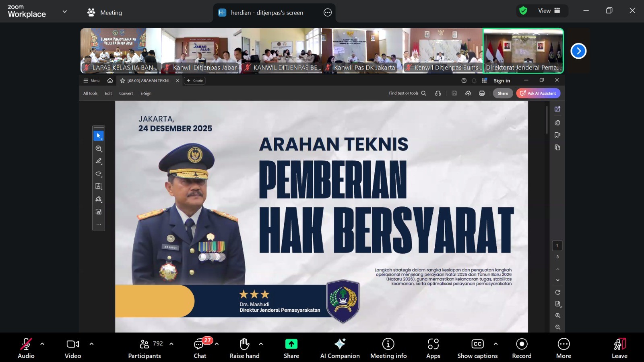Expand audio options arrow next to Audio
This screenshot has height=362, width=644.
click(42, 344)
